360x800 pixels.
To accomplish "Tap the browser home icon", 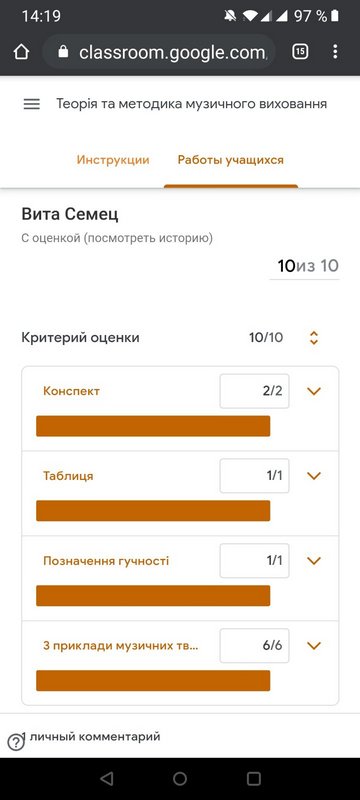I will pyautogui.click(x=21, y=52).
